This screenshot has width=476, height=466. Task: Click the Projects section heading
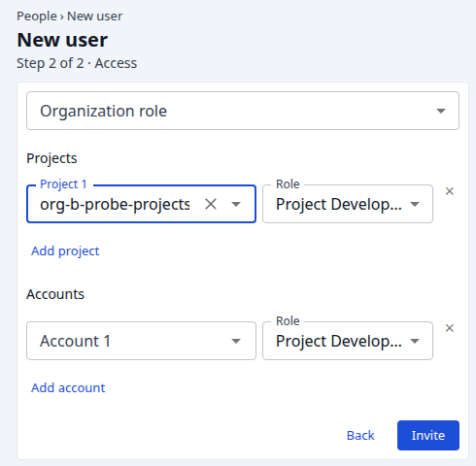(x=51, y=158)
